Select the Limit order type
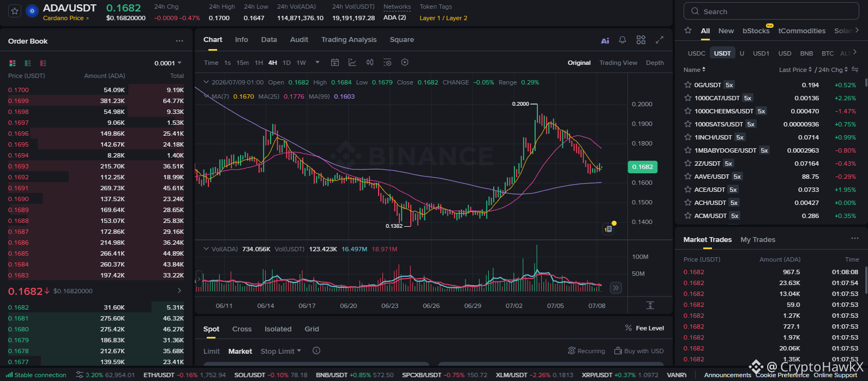This screenshot has height=381, width=868. coord(211,352)
